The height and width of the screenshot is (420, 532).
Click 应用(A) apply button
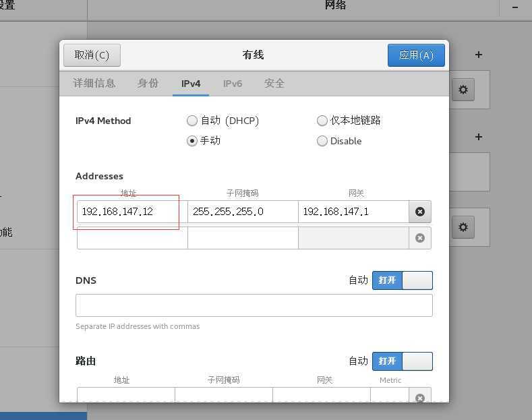point(416,55)
